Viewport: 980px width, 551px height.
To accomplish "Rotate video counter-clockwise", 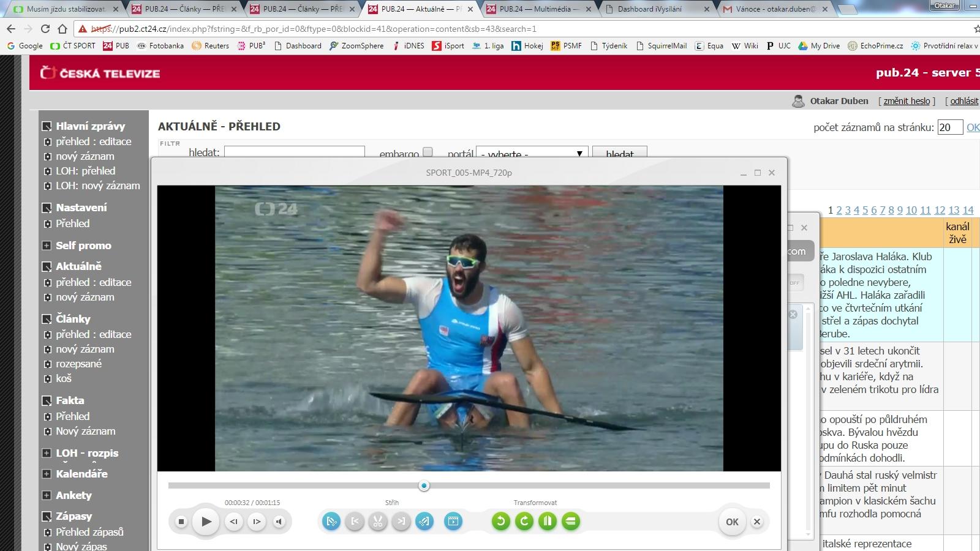I will click(x=501, y=522).
